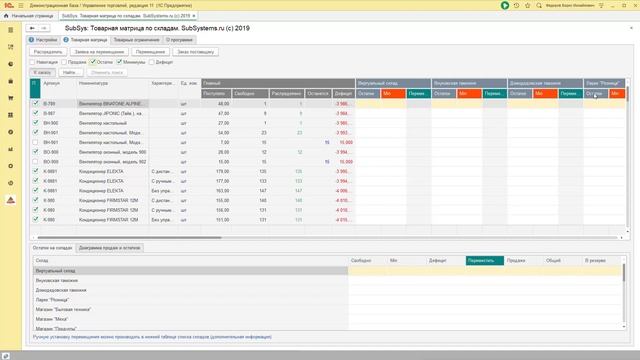Open the shopping bag section icon in sidebar

(11, 81)
